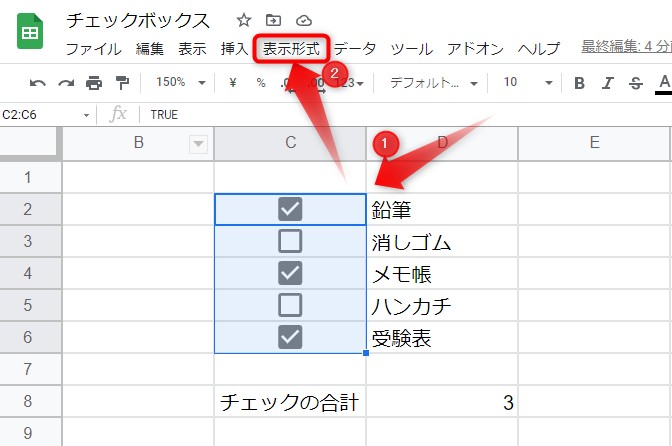The image size is (672, 446).
Task: Open the アドオン menu
Action: coord(475,49)
